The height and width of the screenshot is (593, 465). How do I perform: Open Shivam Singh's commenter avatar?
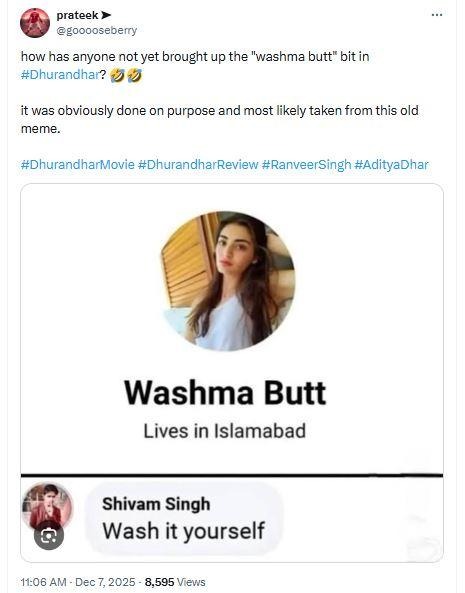[47, 506]
